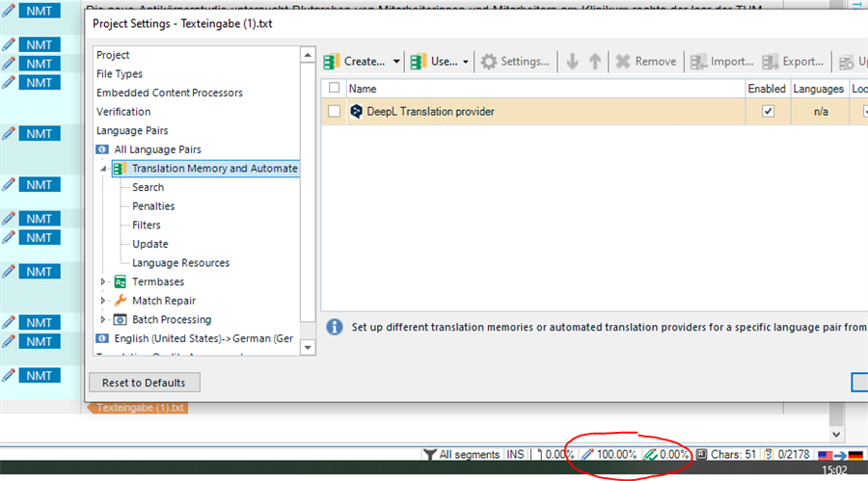The height and width of the screenshot is (481, 868).
Task: Select the Match Repair tree item
Action: 164,301
